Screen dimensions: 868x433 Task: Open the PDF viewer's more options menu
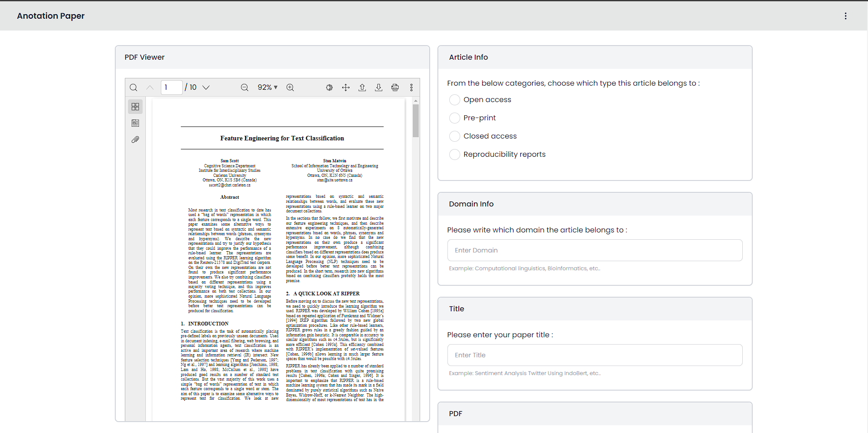[x=411, y=87]
